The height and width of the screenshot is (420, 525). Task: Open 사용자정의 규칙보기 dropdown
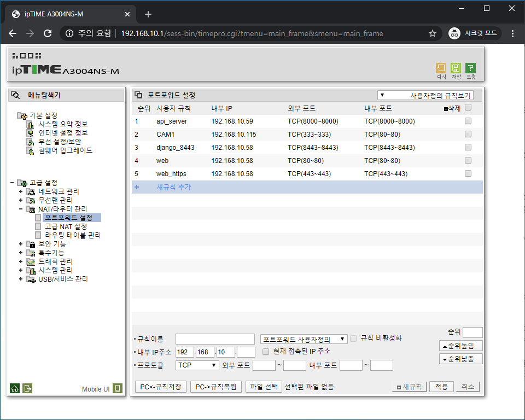425,96
